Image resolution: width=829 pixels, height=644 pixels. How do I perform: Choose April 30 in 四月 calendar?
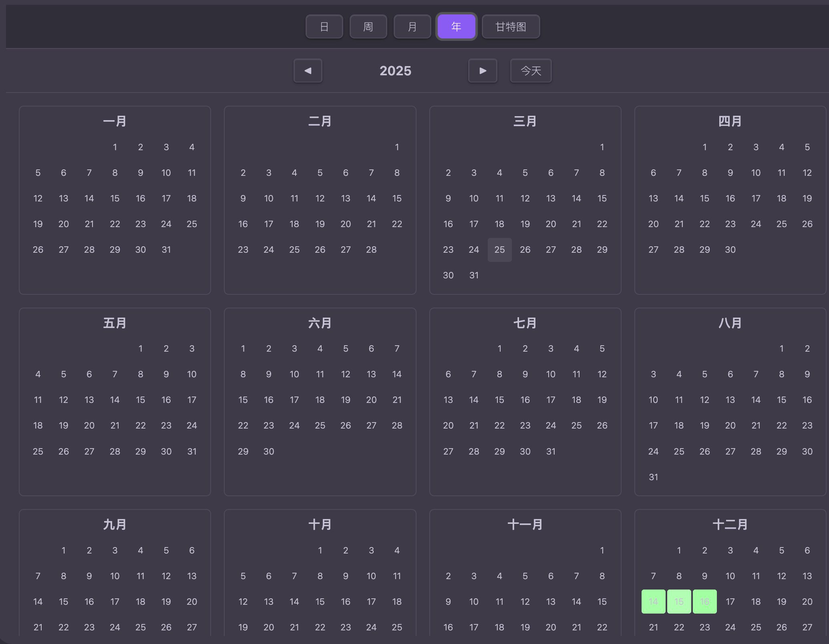(730, 250)
